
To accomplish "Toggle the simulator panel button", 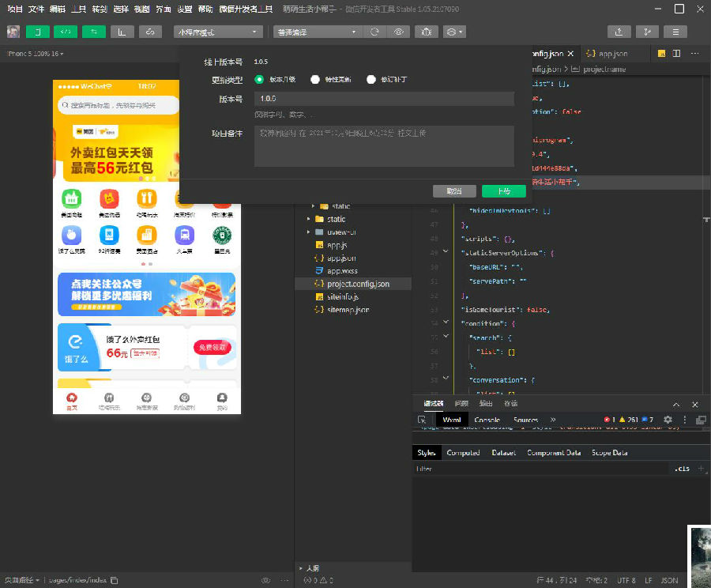I will coord(38,32).
